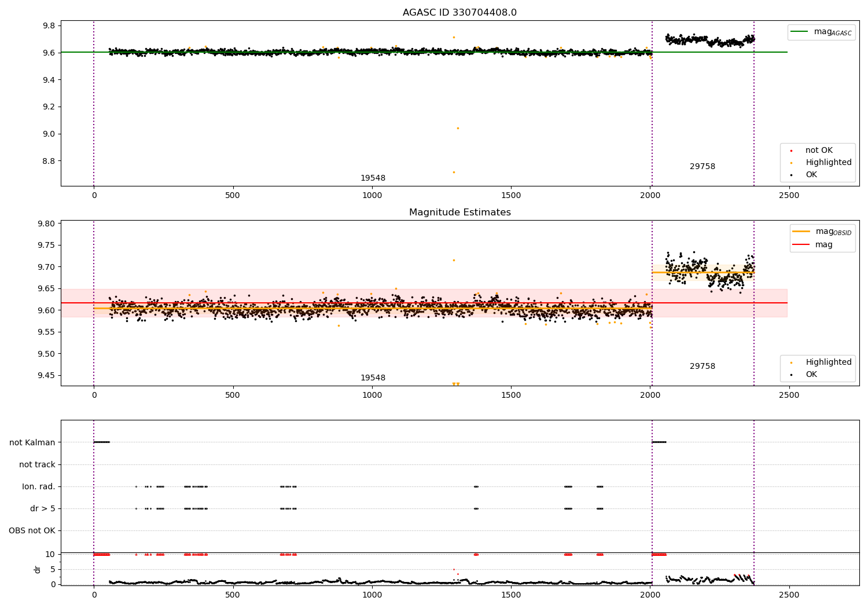Click x-tick '1500' below bottom plot
Screen dimensions: 868x608
[511, 594]
